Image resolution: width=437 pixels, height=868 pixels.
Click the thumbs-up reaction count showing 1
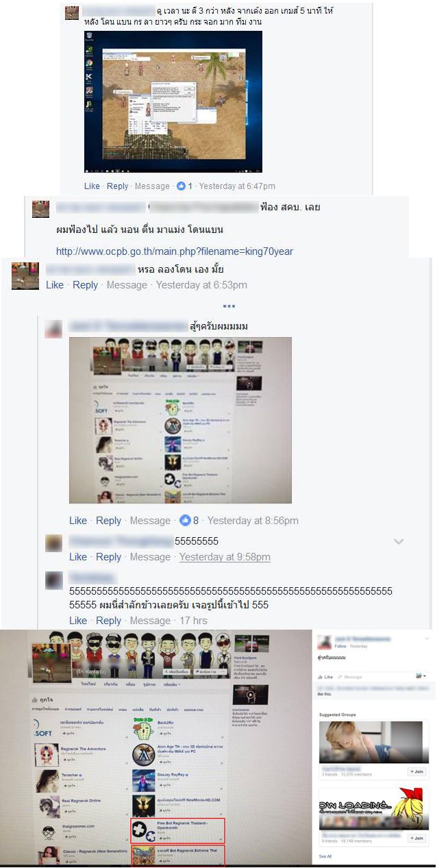tap(185, 186)
